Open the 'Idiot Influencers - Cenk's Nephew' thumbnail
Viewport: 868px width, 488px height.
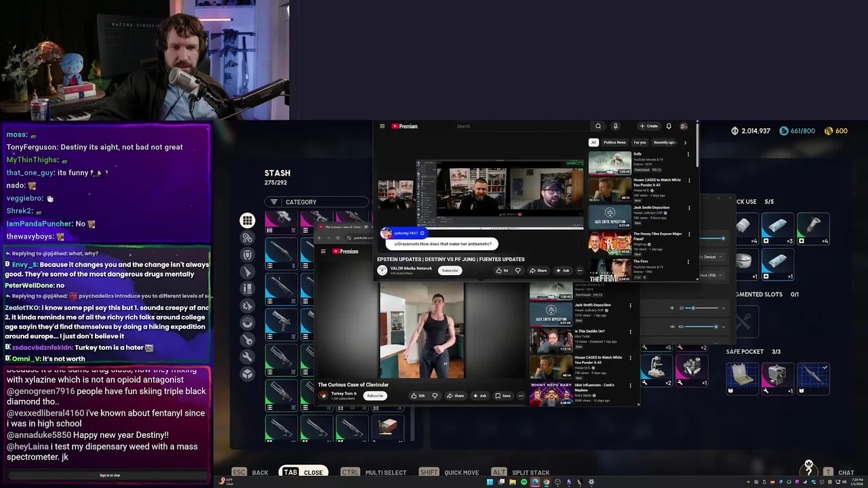[x=551, y=394]
